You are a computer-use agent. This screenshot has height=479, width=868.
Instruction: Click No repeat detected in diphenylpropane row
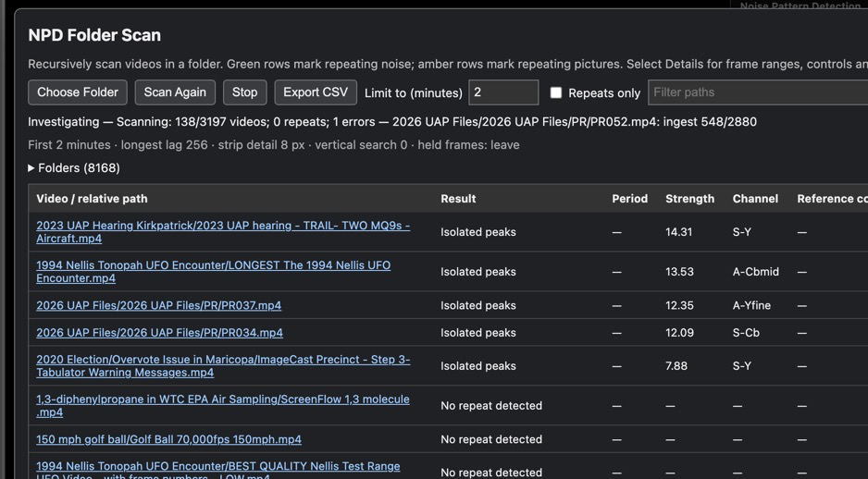click(x=491, y=405)
